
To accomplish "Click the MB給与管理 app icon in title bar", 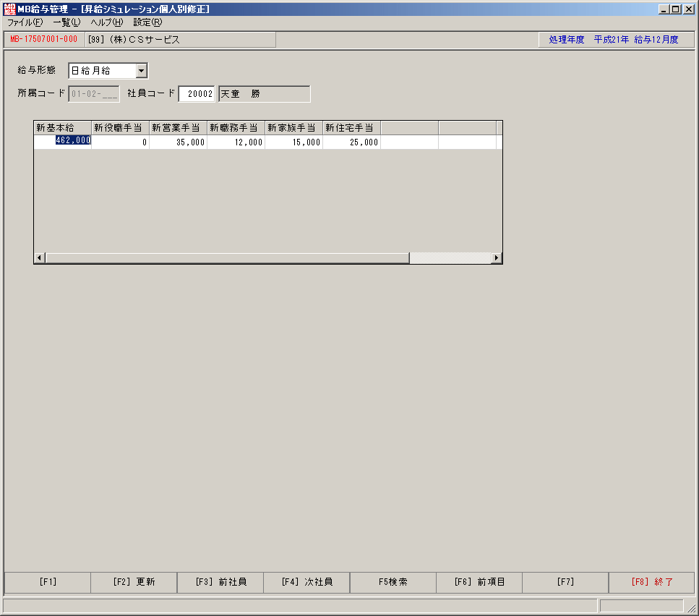I will (9, 9).
